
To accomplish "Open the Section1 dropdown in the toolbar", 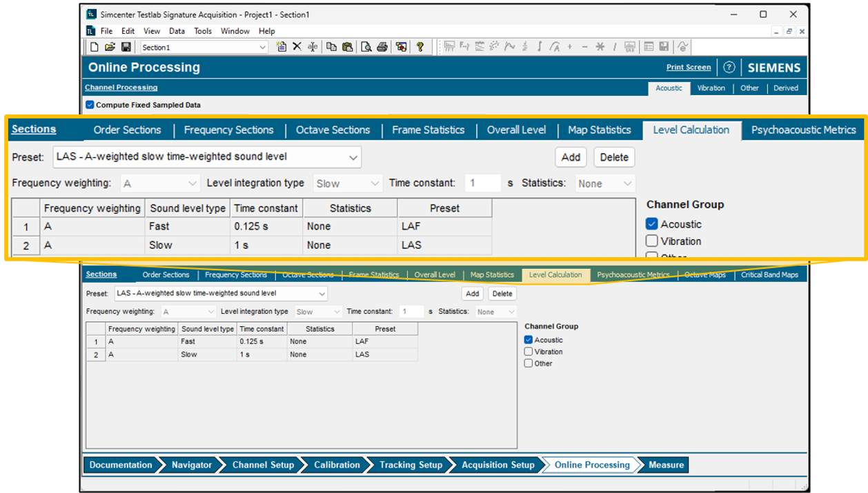I will (x=262, y=47).
